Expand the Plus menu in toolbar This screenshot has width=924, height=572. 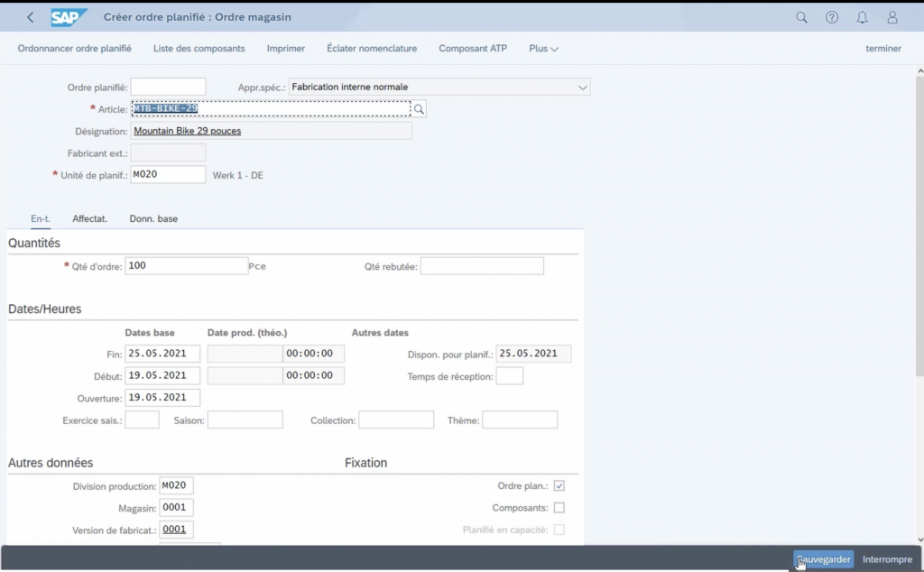[x=543, y=49]
